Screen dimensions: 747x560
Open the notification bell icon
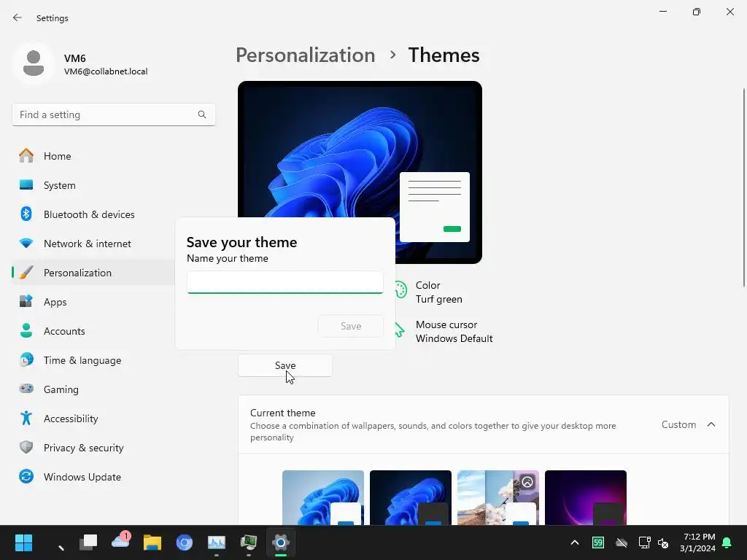pos(727,542)
